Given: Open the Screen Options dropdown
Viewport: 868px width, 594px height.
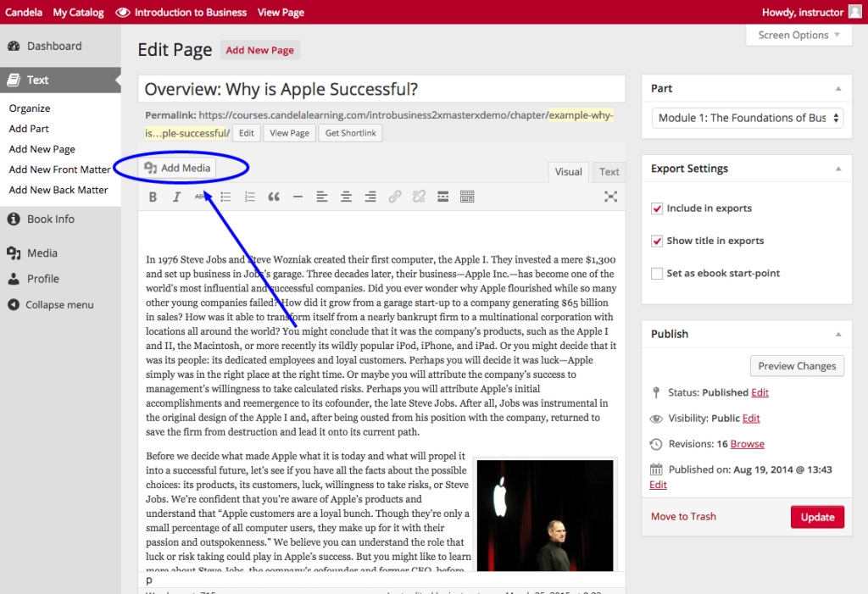Looking at the screenshot, I should [x=798, y=35].
